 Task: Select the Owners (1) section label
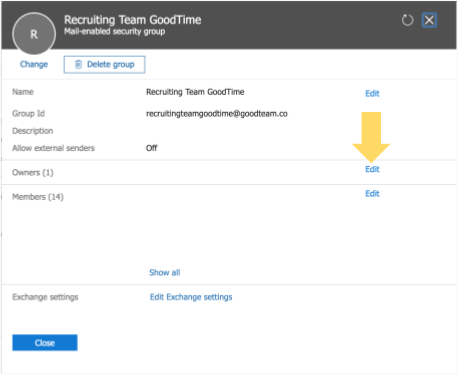tap(33, 173)
